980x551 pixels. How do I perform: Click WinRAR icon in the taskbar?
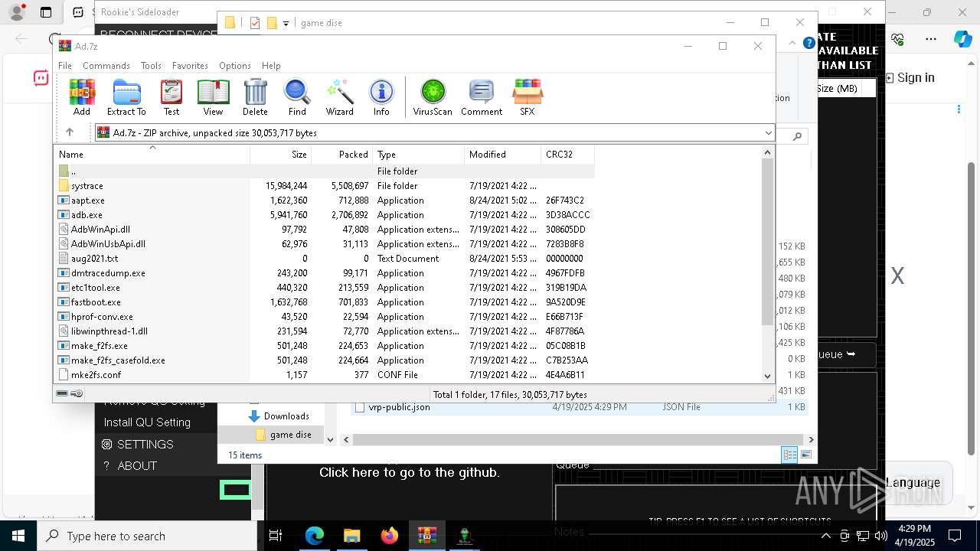[x=426, y=536]
